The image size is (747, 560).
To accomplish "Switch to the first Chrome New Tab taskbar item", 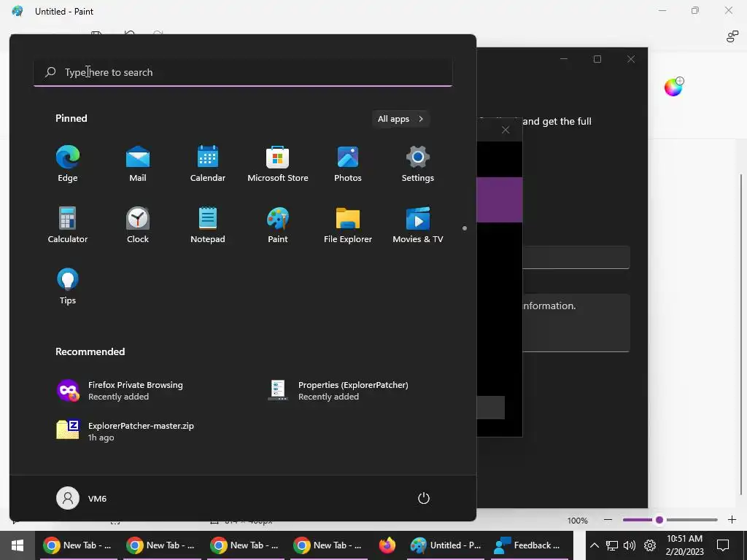I will point(77,545).
